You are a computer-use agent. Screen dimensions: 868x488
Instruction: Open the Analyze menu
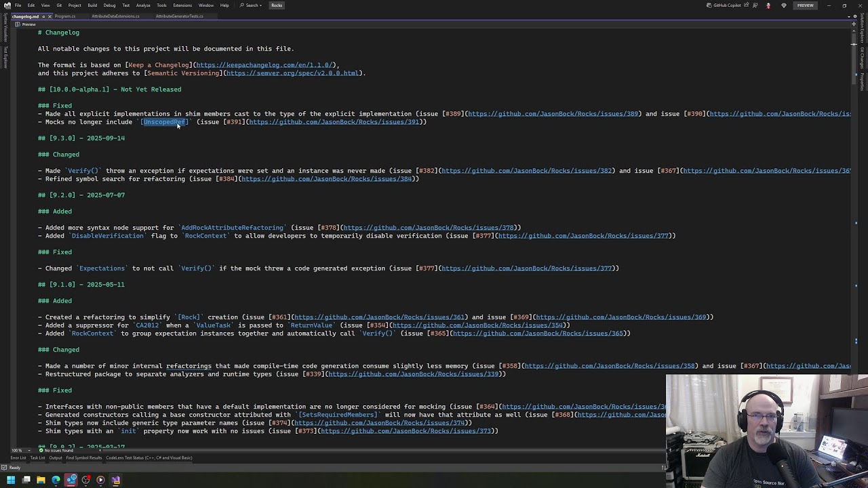tap(143, 5)
